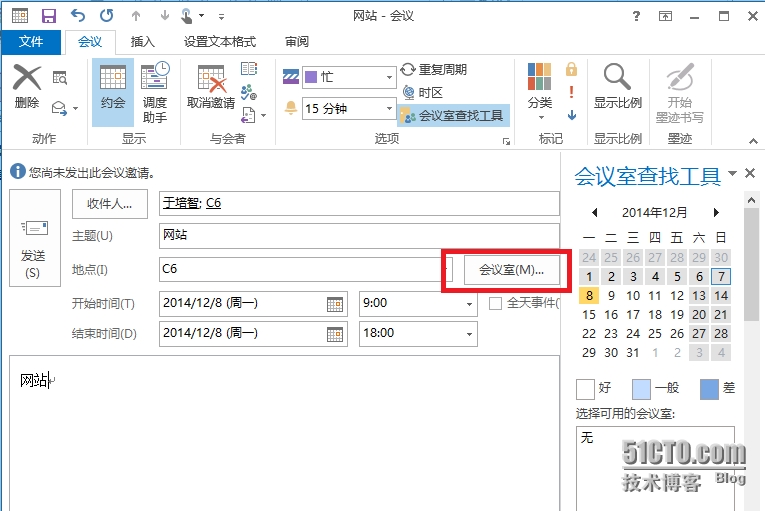The image size is (765, 511).
Task: Save the meeting with the floppy disk icon
Action: pos(49,16)
